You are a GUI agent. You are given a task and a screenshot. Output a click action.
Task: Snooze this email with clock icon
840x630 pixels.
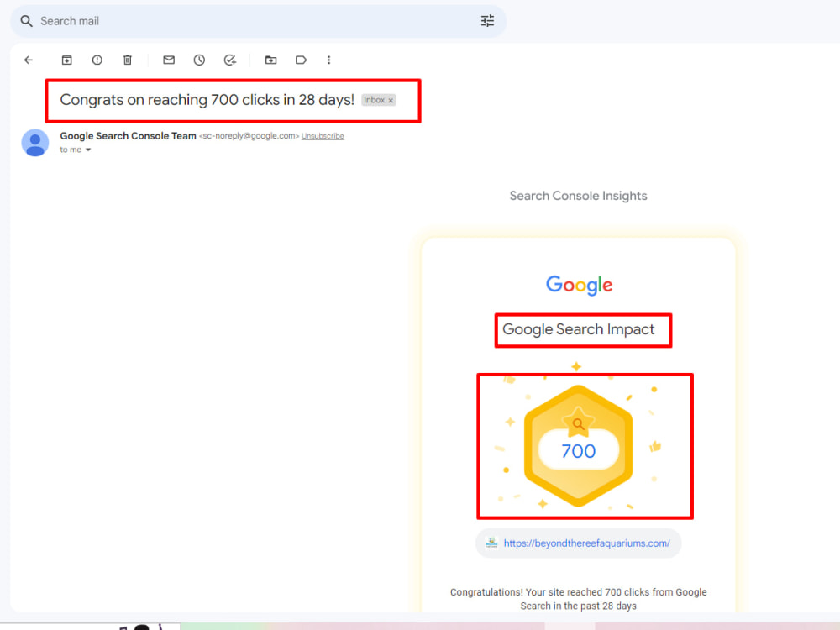pos(199,60)
